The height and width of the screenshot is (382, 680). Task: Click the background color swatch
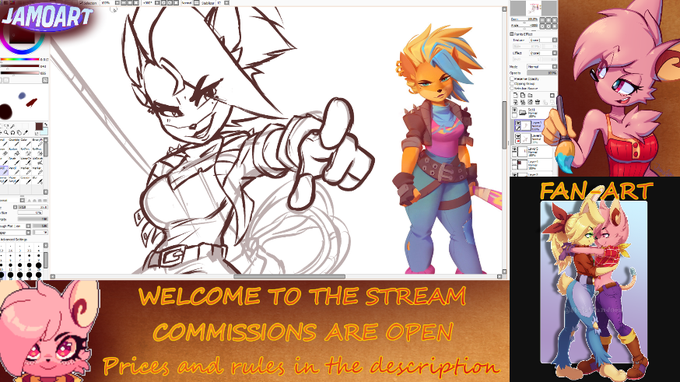click(x=44, y=132)
